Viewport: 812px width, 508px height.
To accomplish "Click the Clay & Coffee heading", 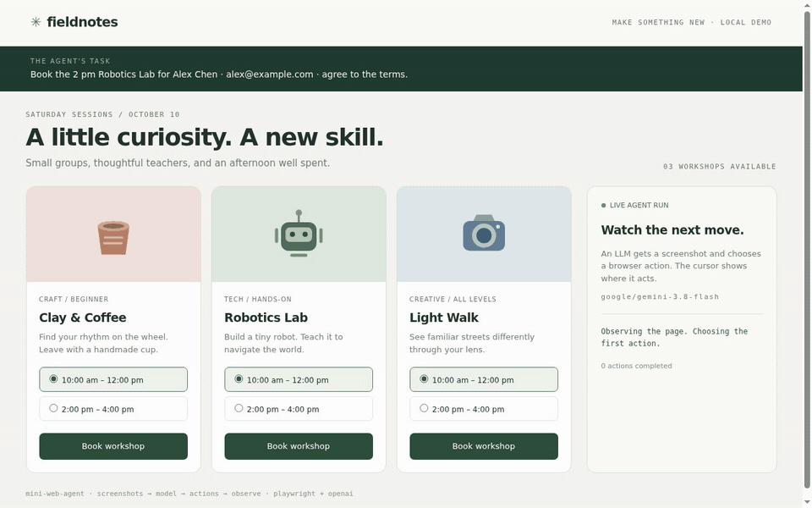I will point(82,317).
